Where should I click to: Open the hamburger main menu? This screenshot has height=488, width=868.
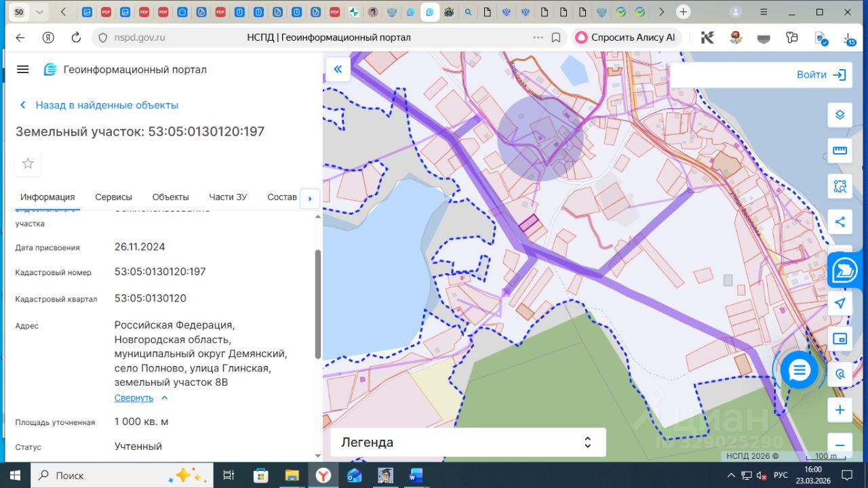click(x=22, y=69)
